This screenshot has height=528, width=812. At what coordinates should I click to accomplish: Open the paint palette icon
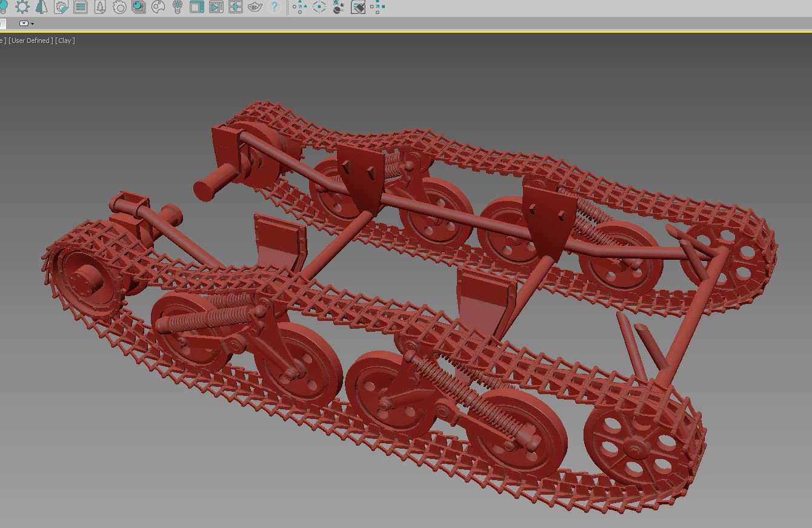point(158,7)
